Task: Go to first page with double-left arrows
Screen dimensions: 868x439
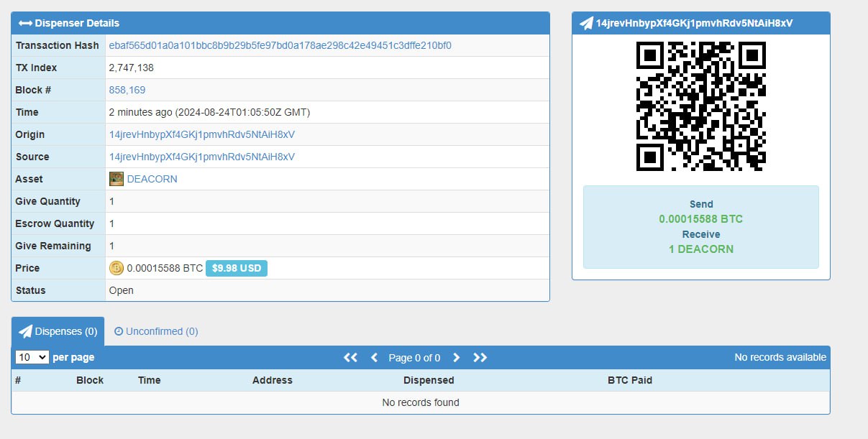Action: pos(350,357)
